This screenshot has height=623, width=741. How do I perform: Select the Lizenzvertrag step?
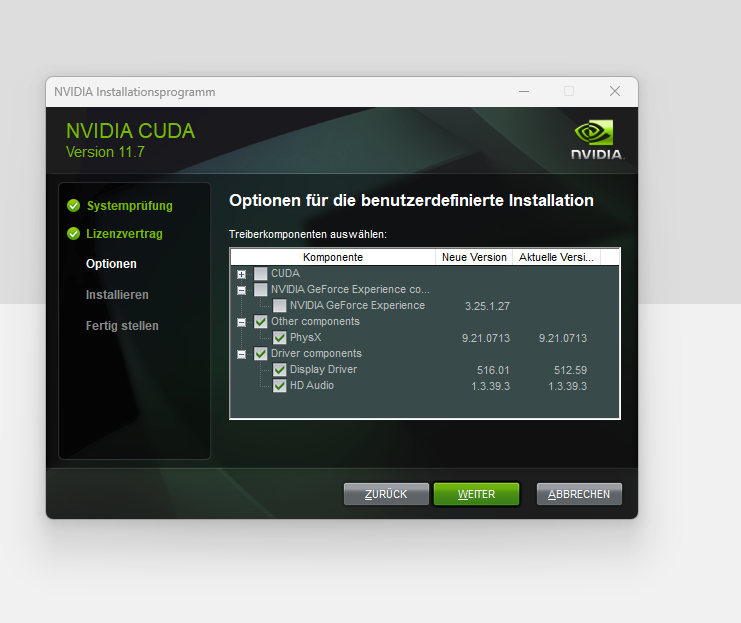pyautogui.click(x=124, y=234)
